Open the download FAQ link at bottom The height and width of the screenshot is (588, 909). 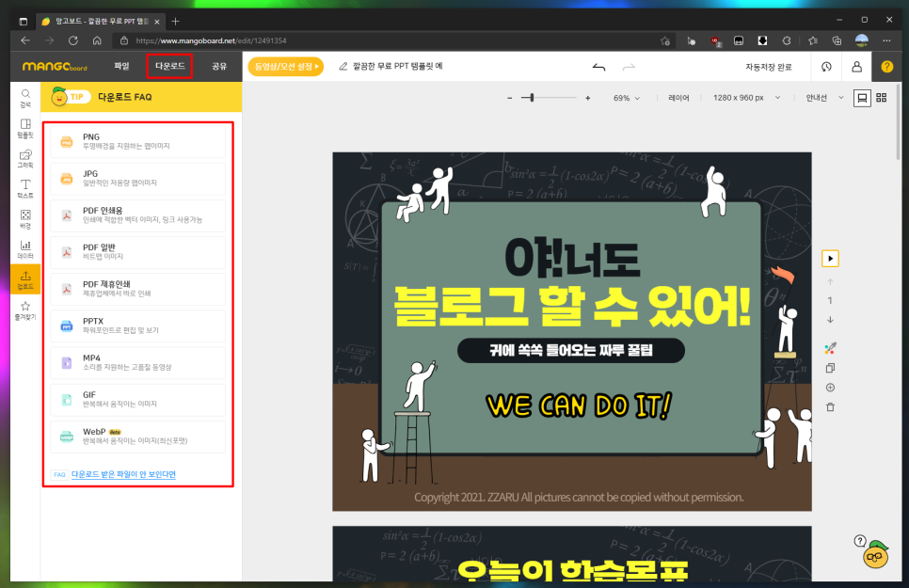click(123, 474)
